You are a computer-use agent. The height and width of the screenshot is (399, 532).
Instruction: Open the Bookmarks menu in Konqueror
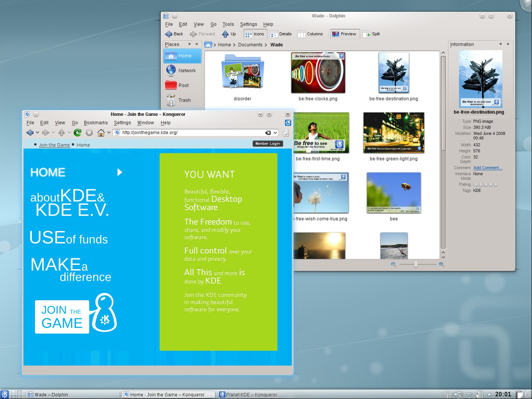(95, 122)
